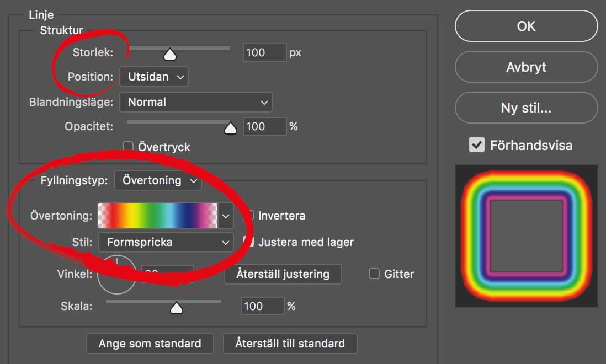
Task: Expand the gradient preset picker arrow
Action: click(226, 216)
